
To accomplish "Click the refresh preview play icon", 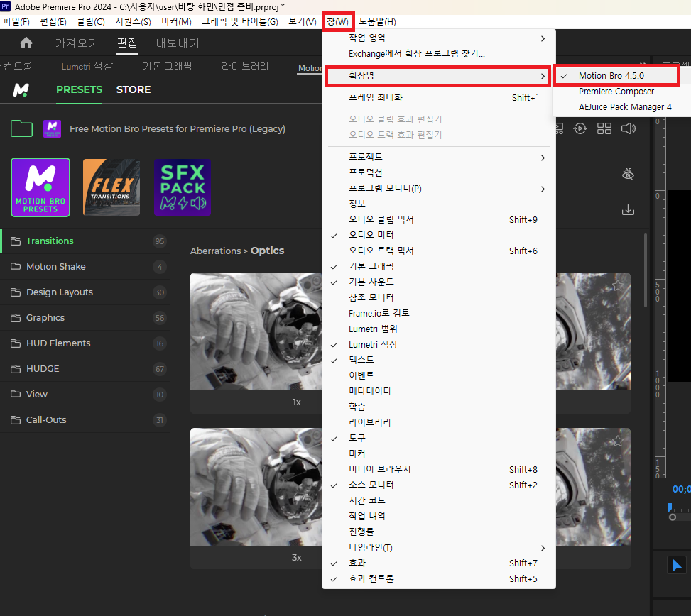I will [x=580, y=128].
